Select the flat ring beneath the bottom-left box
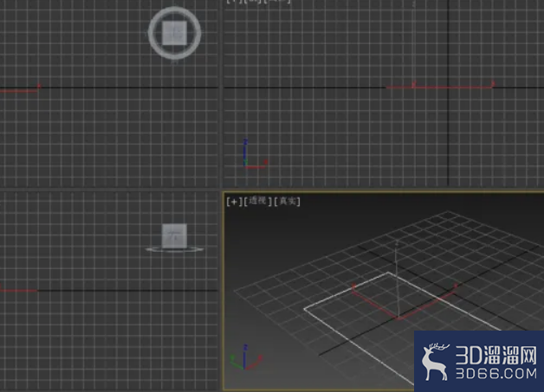Viewport: 544px width, 392px height. point(174,249)
